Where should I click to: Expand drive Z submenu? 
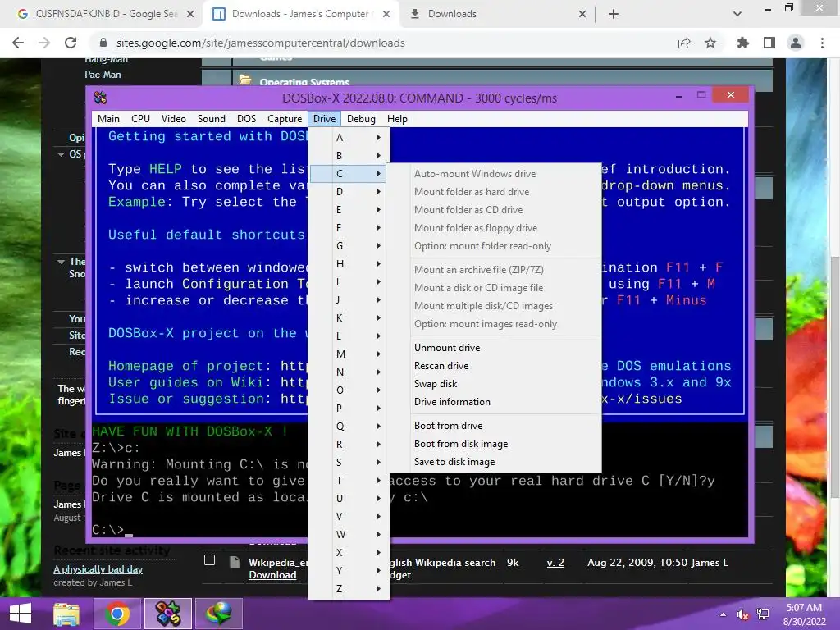[x=349, y=589]
